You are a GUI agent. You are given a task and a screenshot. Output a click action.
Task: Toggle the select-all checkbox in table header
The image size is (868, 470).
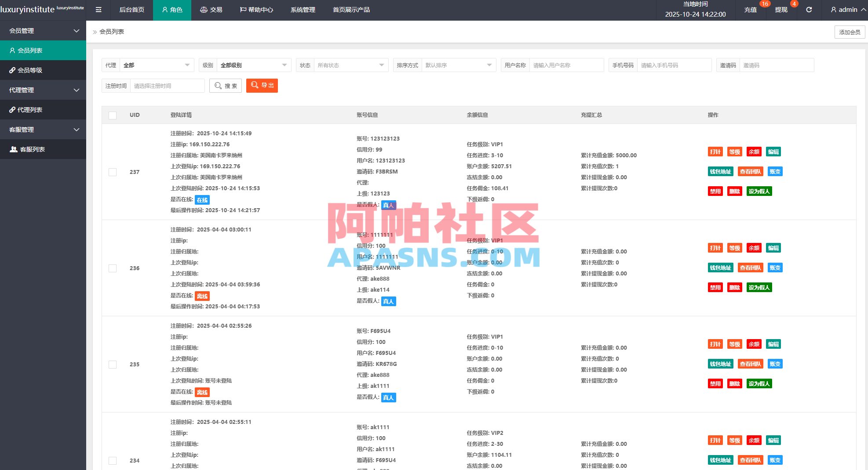[112, 115]
